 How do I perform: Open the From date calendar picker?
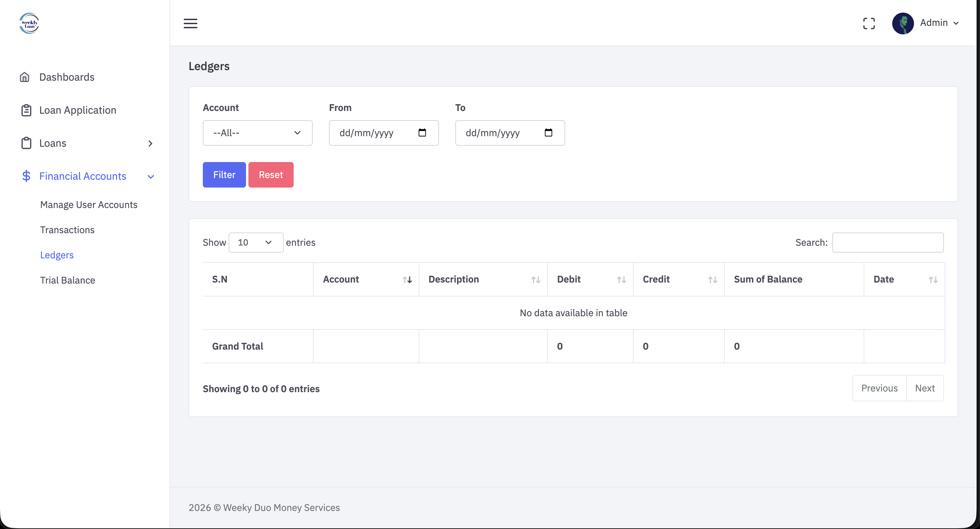(422, 132)
